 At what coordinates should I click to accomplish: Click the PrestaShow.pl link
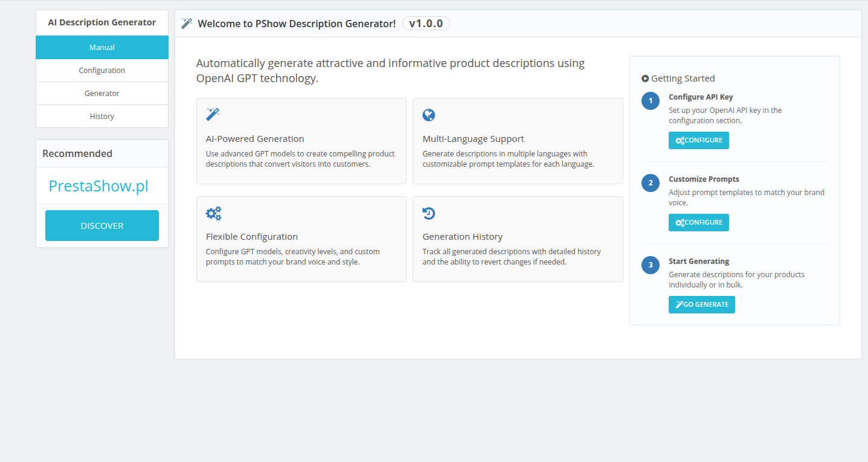click(x=98, y=186)
